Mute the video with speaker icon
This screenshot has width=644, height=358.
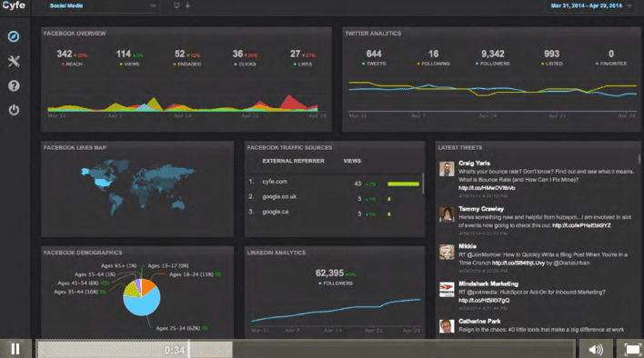click(x=596, y=350)
